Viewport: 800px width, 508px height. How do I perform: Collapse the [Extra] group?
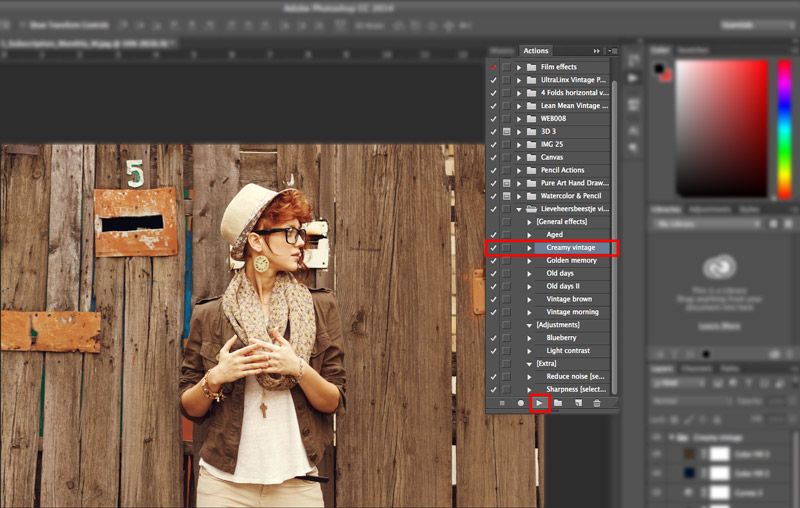pyautogui.click(x=529, y=364)
